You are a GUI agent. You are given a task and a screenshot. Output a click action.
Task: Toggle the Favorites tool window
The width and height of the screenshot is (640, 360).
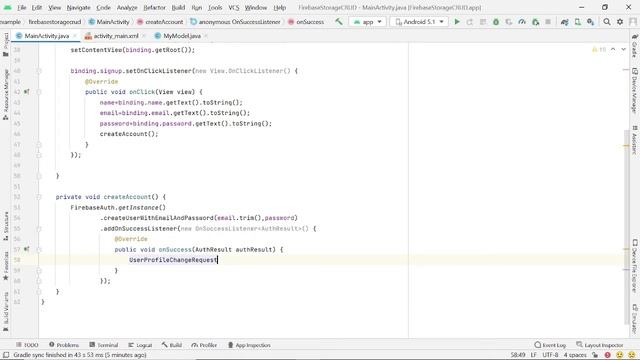click(x=6, y=266)
